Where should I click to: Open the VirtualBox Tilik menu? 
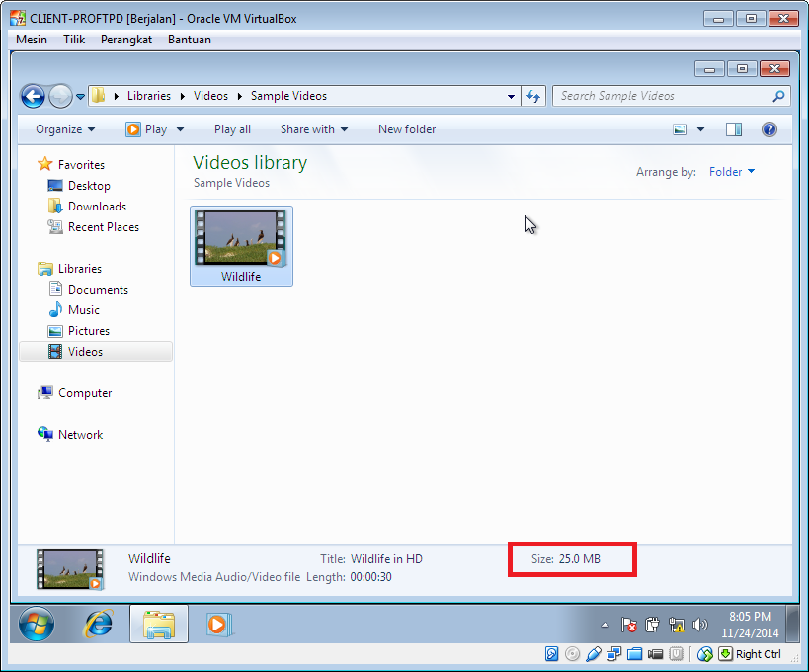74,40
